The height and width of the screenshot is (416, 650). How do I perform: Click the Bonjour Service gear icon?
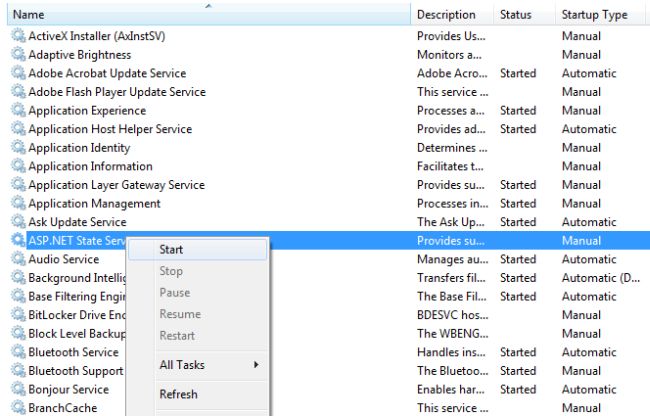pos(18,389)
